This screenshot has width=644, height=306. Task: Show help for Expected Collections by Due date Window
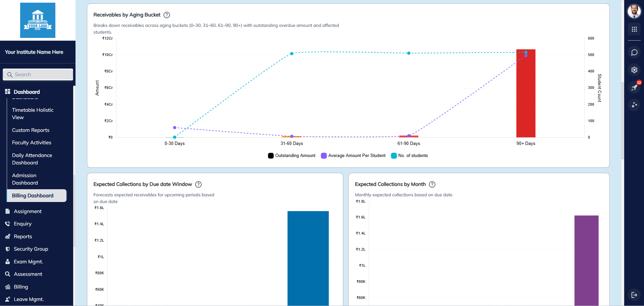198,185
